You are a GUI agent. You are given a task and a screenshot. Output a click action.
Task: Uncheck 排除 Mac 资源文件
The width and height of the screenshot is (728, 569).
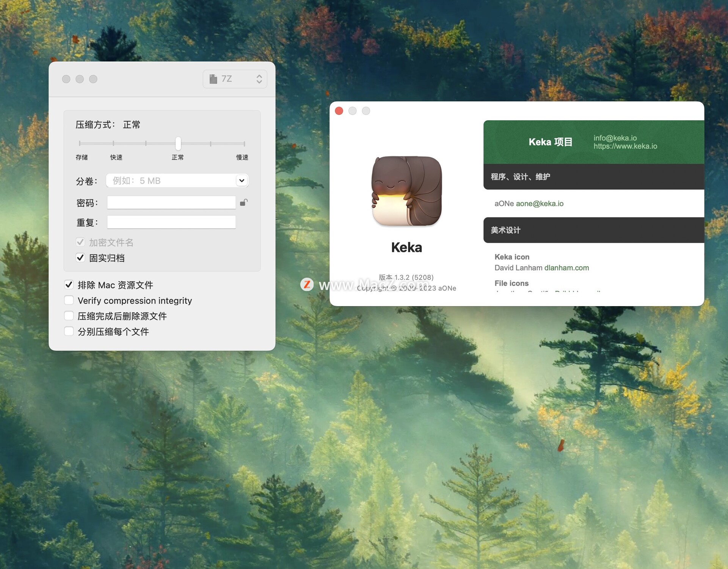(x=69, y=284)
